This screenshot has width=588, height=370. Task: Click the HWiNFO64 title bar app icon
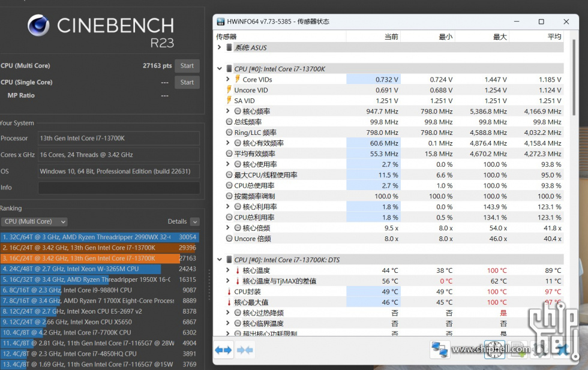[221, 22]
